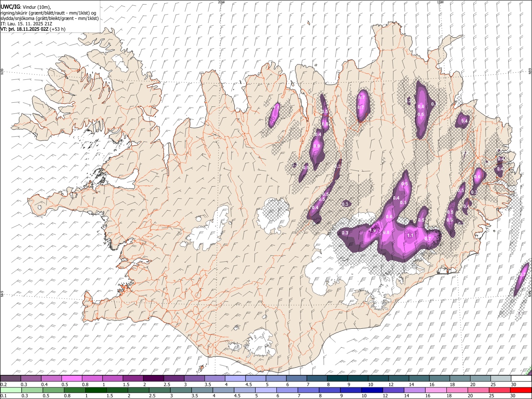Click the light pink 16 swatch in lower legend
Image resolution: width=532 pixels, height=399 pixels.
tap(436, 390)
